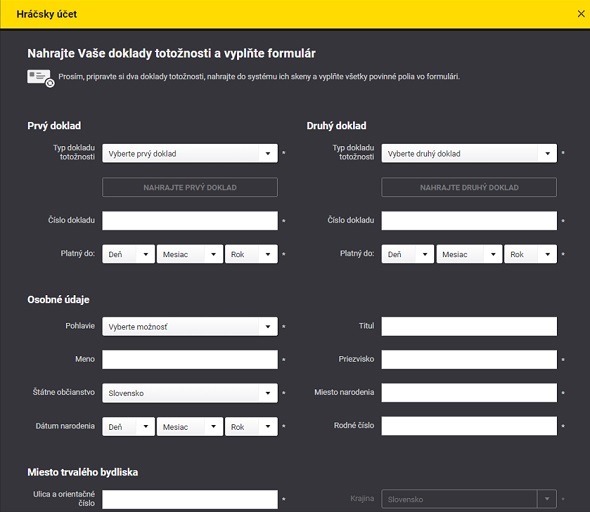Click into the Priezvisko text field
Image resolution: width=590 pixels, height=512 pixels.
tap(469, 360)
